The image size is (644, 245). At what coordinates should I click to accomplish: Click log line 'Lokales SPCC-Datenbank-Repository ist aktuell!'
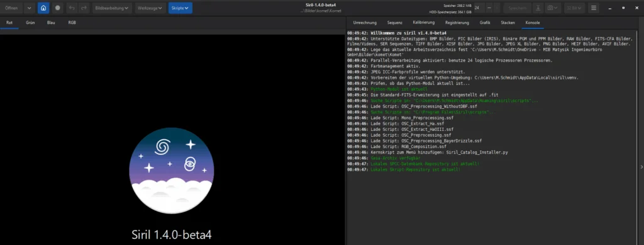pyautogui.click(x=425, y=164)
